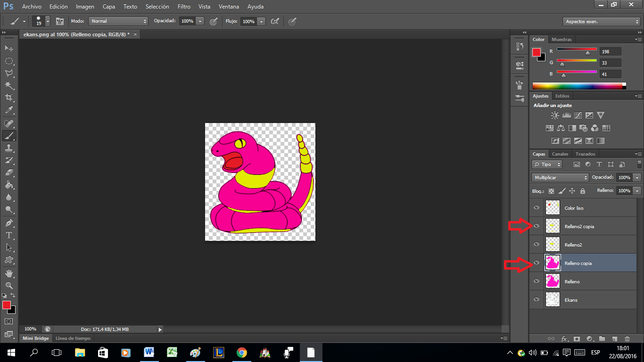
Task: Select the Magic Wand tool
Action: coord(9,85)
